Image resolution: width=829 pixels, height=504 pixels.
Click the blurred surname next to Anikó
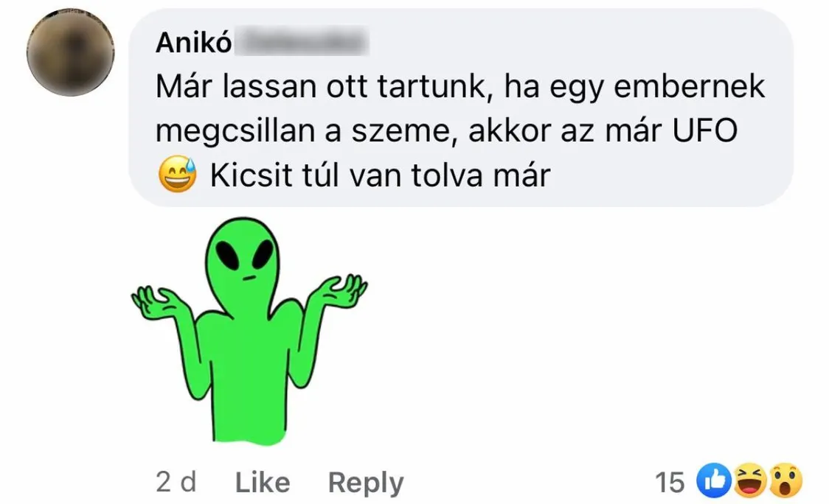pyautogui.click(x=301, y=42)
